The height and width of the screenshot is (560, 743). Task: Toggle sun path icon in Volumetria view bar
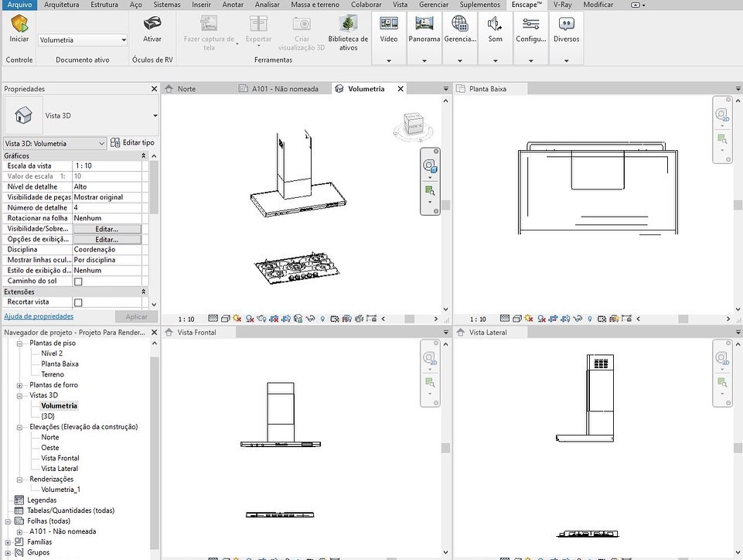[x=237, y=319]
